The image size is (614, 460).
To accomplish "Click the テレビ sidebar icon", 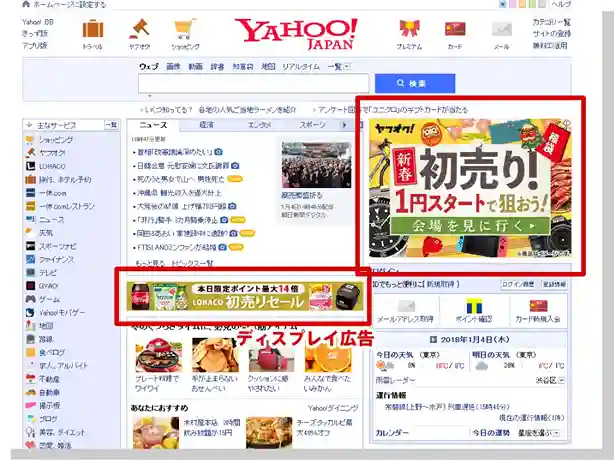I will [x=30, y=272].
